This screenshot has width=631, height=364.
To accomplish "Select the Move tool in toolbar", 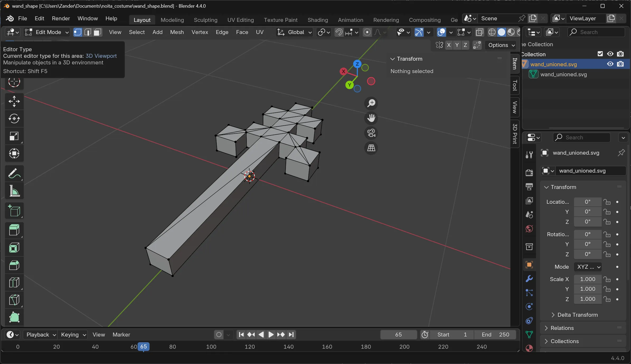I will click(x=14, y=101).
